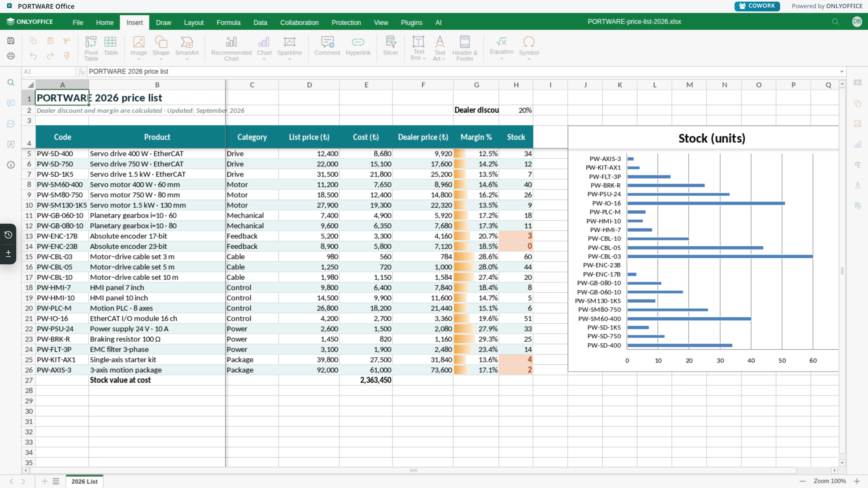
Task: Expand the Image dropdown
Action: [139, 59]
